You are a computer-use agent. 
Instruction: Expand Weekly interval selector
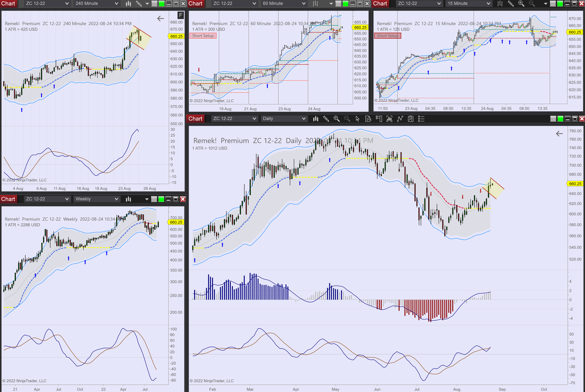pyautogui.click(x=97, y=199)
